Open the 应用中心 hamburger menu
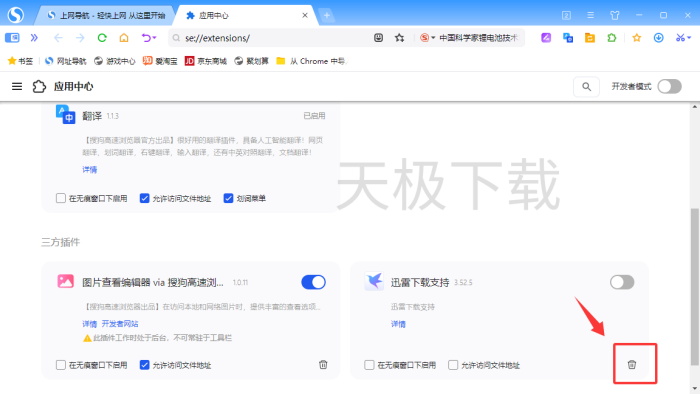The width and height of the screenshot is (700, 394). click(x=17, y=87)
